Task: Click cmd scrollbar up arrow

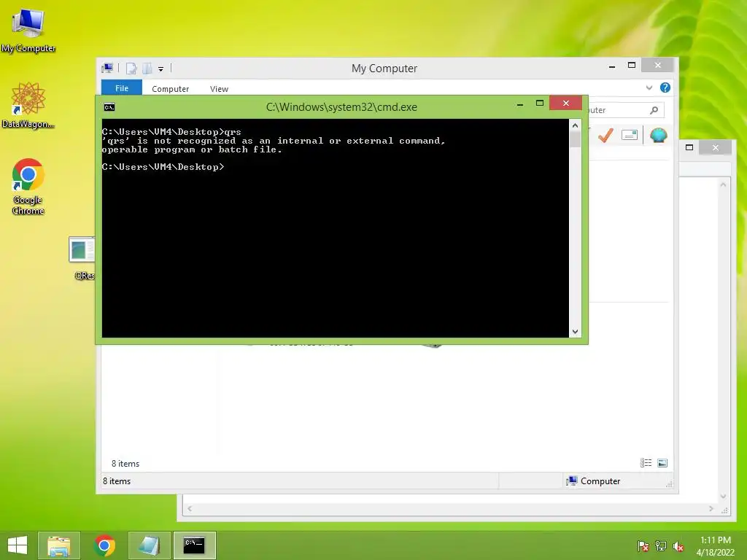Action: click(575, 125)
